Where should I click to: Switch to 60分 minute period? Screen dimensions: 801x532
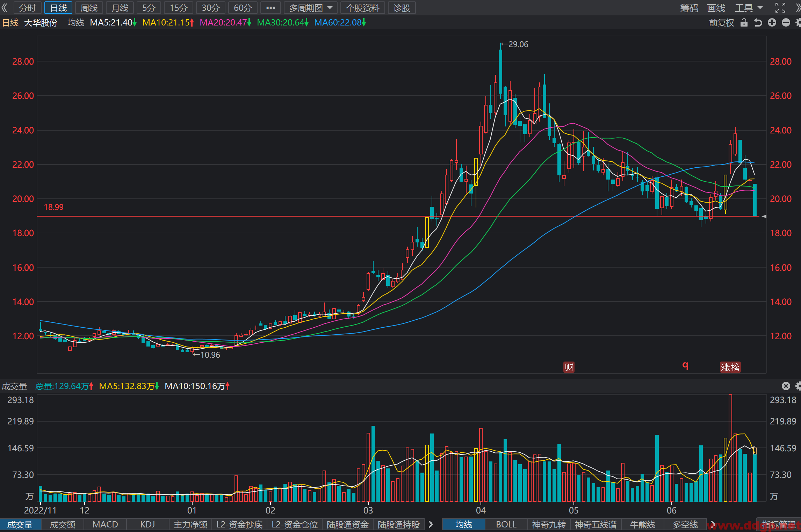click(x=243, y=8)
